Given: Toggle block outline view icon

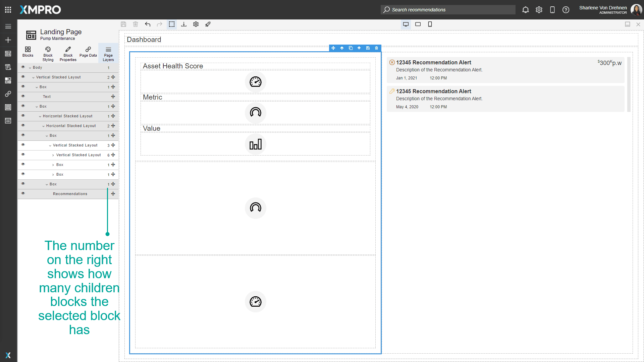Looking at the screenshot, I should (x=172, y=24).
